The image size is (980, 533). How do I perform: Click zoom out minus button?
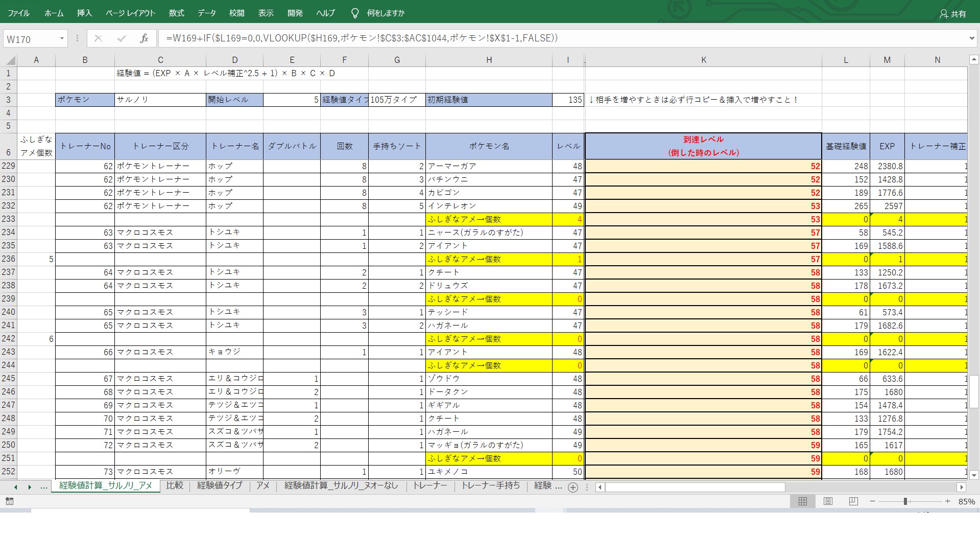point(872,501)
